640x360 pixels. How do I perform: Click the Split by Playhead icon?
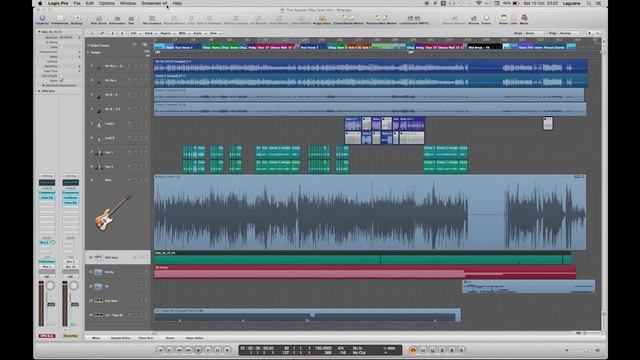[x=209, y=20]
